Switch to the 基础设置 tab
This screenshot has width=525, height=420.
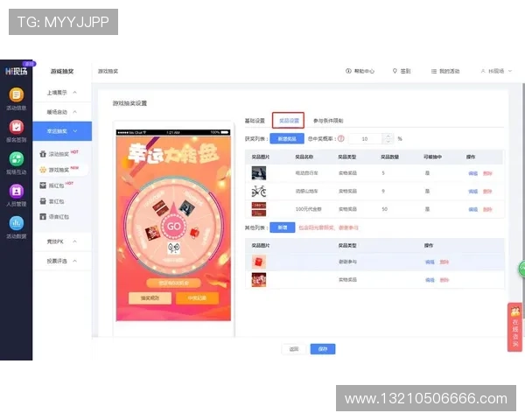click(x=255, y=121)
